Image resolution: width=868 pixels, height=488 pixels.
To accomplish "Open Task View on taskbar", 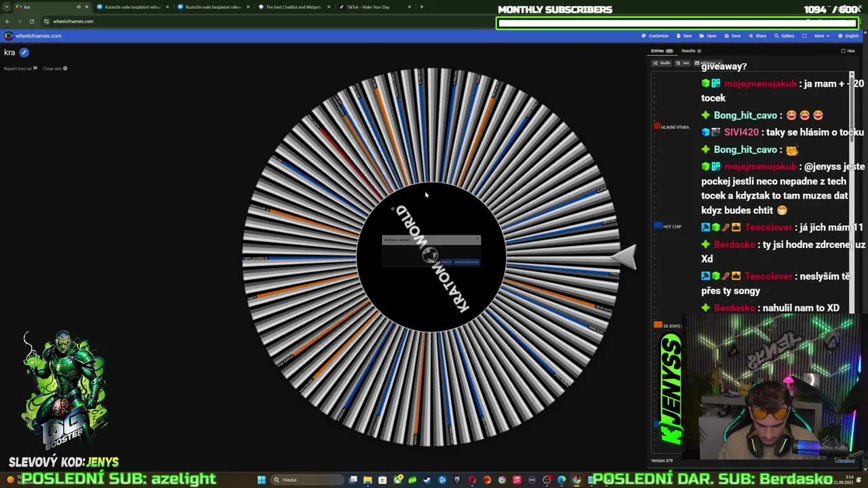I will (x=353, y=480).
